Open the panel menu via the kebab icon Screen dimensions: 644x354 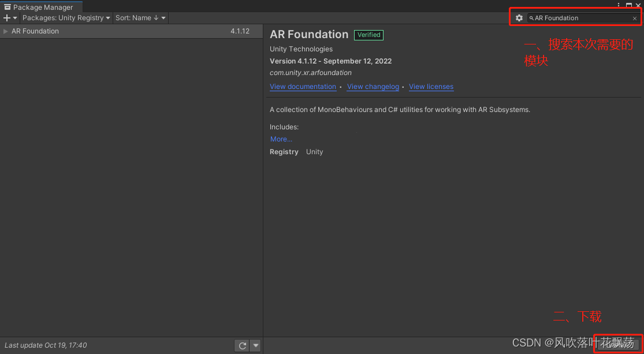tap(619, 5)
